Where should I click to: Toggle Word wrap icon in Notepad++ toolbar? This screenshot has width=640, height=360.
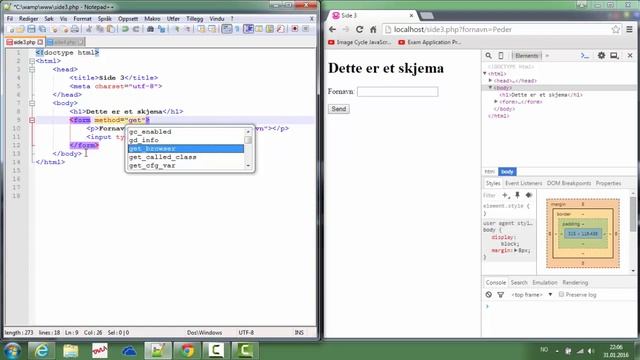(x=227, y=29)
